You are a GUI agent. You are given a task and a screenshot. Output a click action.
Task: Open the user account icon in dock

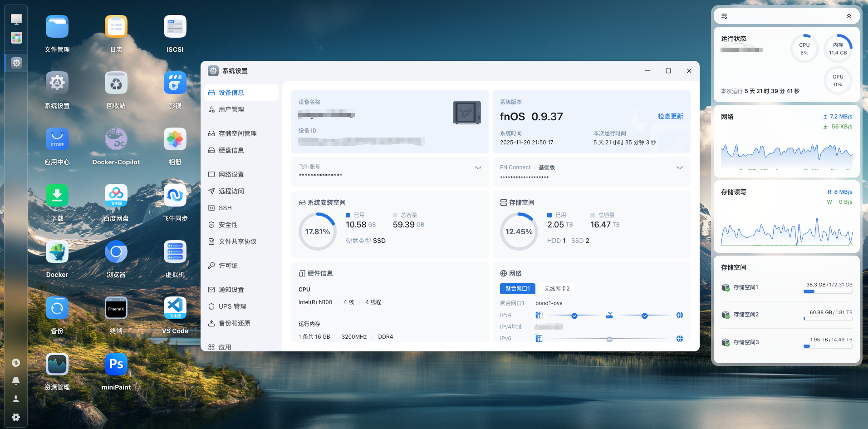coord(16,399)
